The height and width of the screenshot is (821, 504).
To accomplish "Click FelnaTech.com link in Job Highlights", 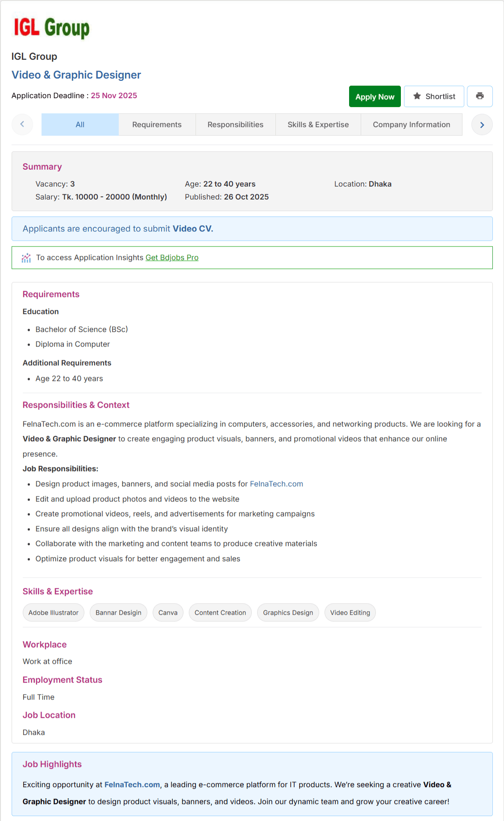I will (x=132, y=784).
